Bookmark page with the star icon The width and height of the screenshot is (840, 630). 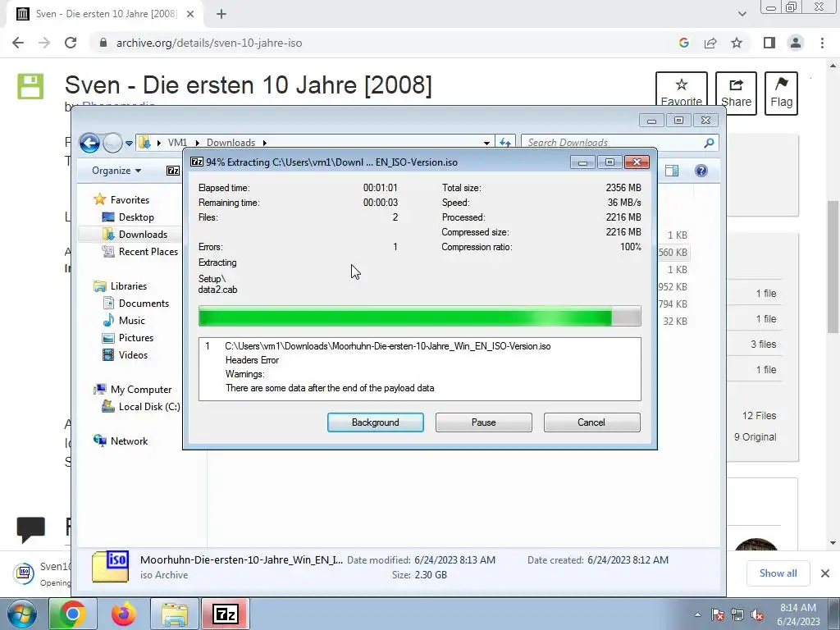[737, 43]
